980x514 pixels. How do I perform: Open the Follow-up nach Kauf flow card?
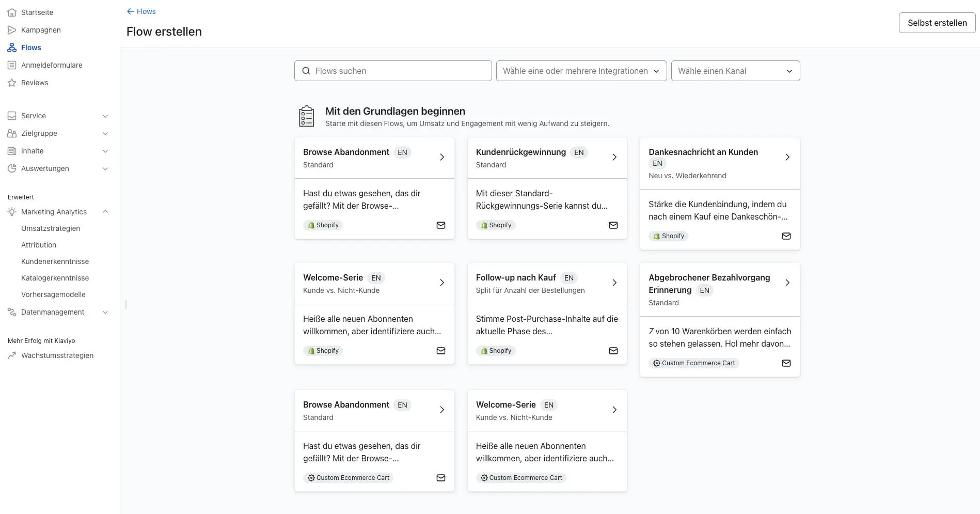pyautogui.click(x=546, y=283)
